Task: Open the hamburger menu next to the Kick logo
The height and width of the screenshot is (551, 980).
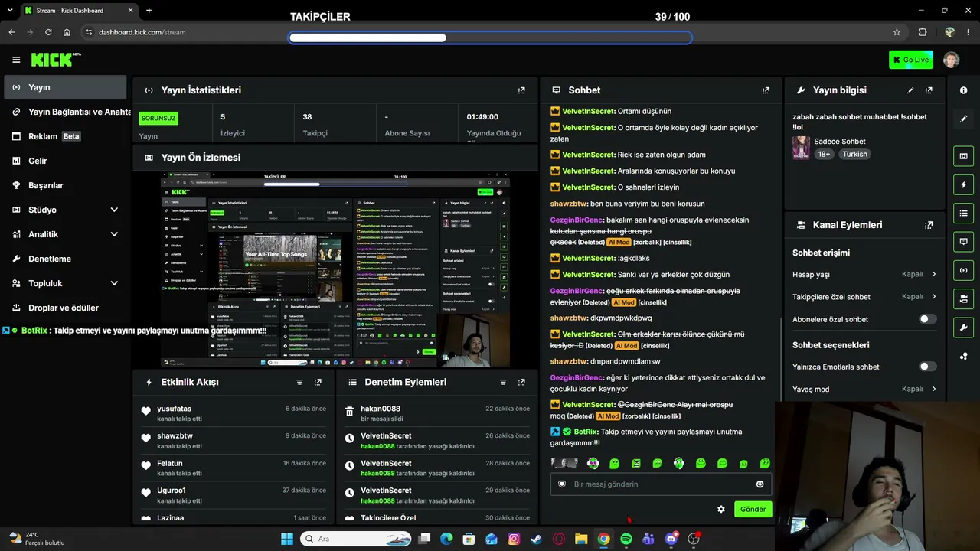Action: (16, 60)
